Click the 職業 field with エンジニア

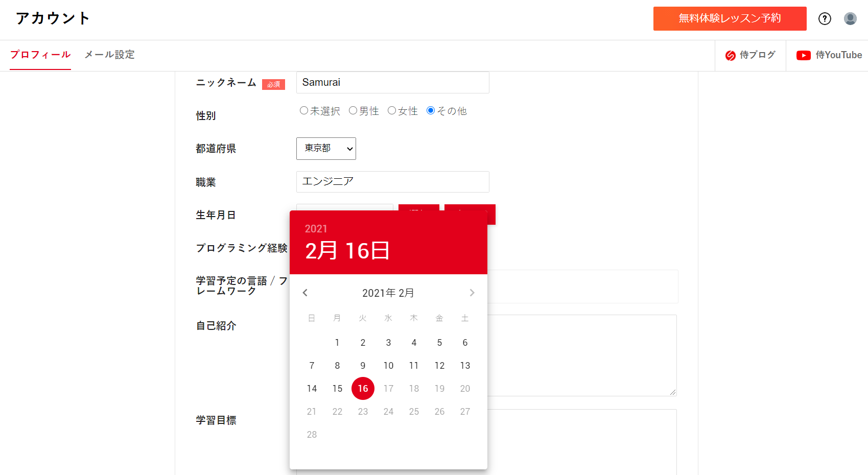[x=392, y=182]
